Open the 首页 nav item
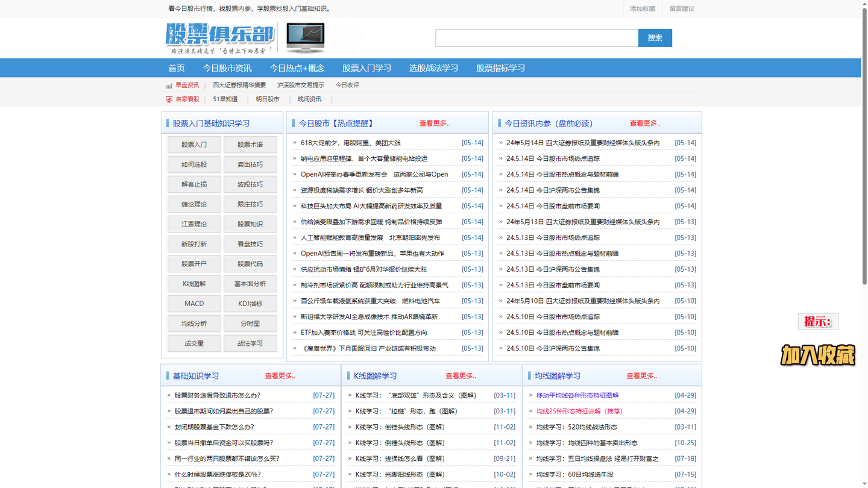868x488 pixels. [x=177, y=68]
